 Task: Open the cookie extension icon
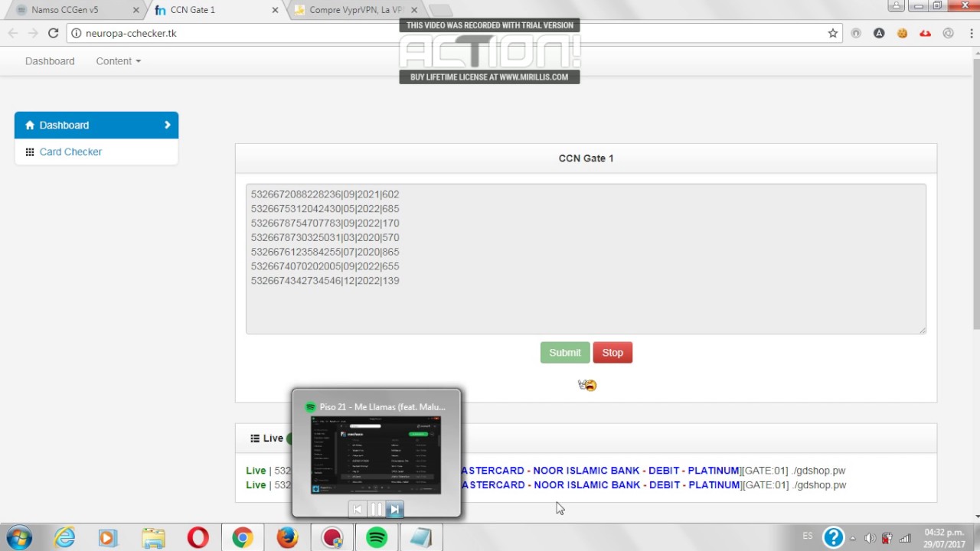[x=902, y=33]
